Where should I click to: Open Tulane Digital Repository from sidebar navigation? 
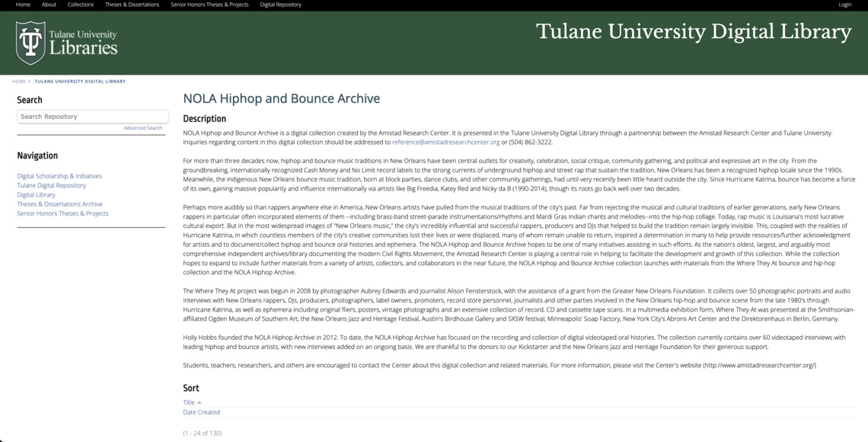coord(51,184)
